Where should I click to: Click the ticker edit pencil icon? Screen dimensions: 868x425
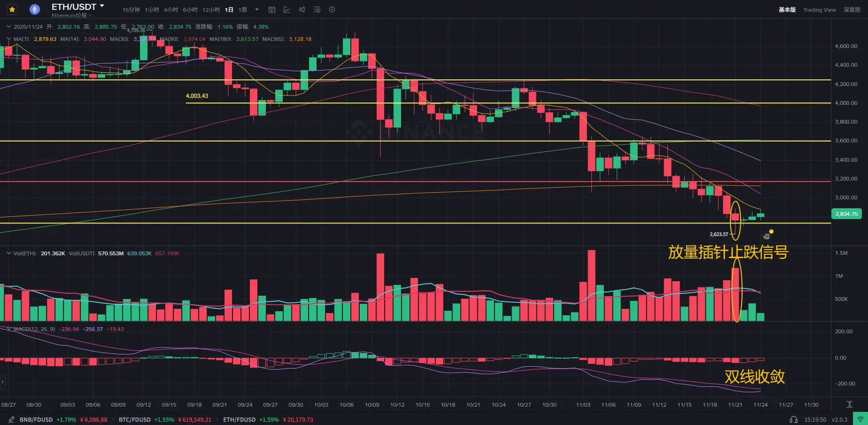coord(11,419)
